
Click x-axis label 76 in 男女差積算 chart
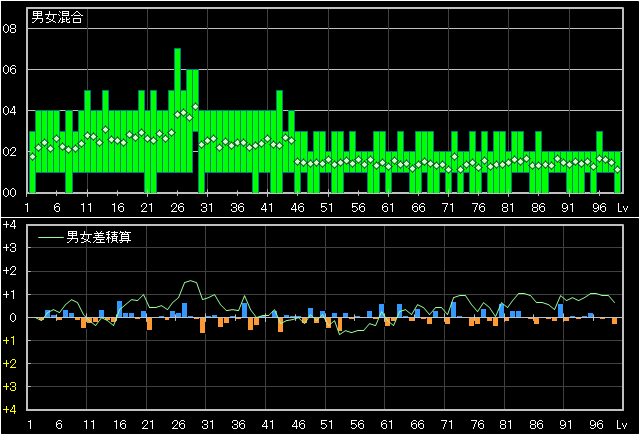(478, 425)
